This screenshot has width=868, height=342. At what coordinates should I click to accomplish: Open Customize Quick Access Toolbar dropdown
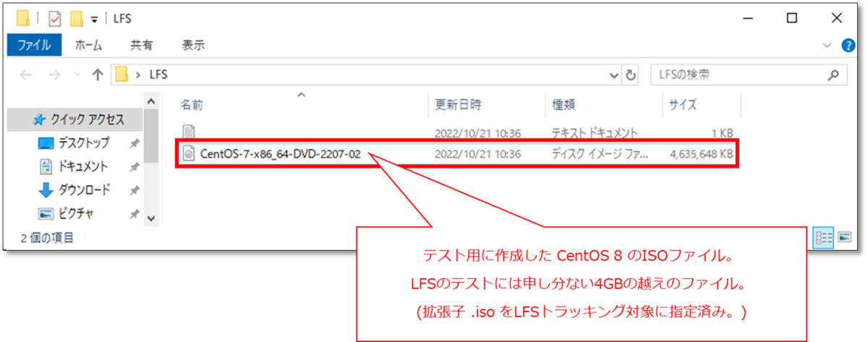tap(94, 18)
